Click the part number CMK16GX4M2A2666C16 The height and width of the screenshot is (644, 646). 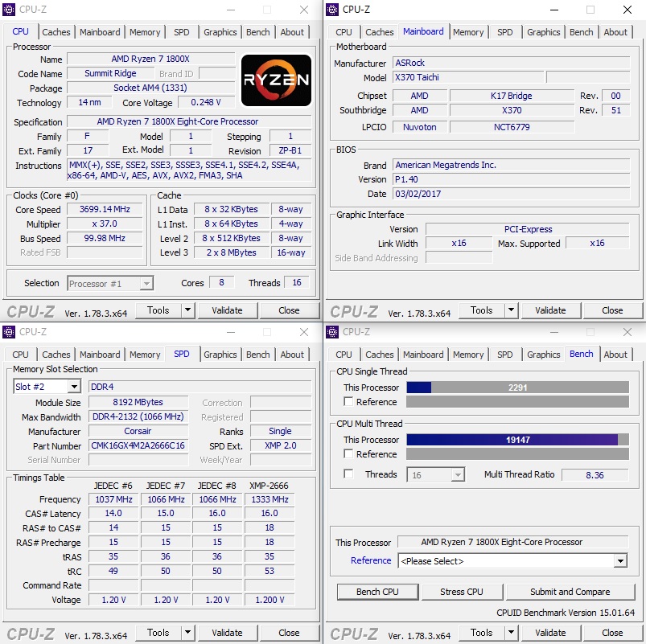coord(138,445)
